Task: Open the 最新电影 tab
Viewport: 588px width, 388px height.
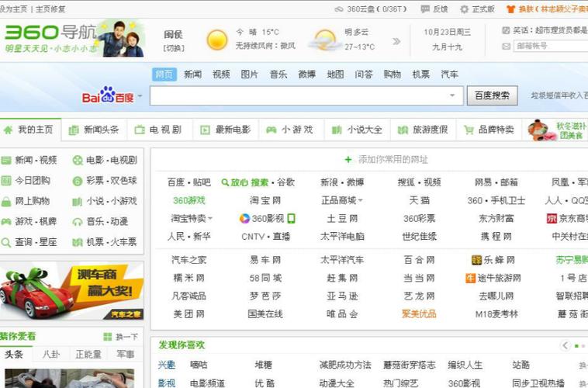Action: tap(226, 130)
